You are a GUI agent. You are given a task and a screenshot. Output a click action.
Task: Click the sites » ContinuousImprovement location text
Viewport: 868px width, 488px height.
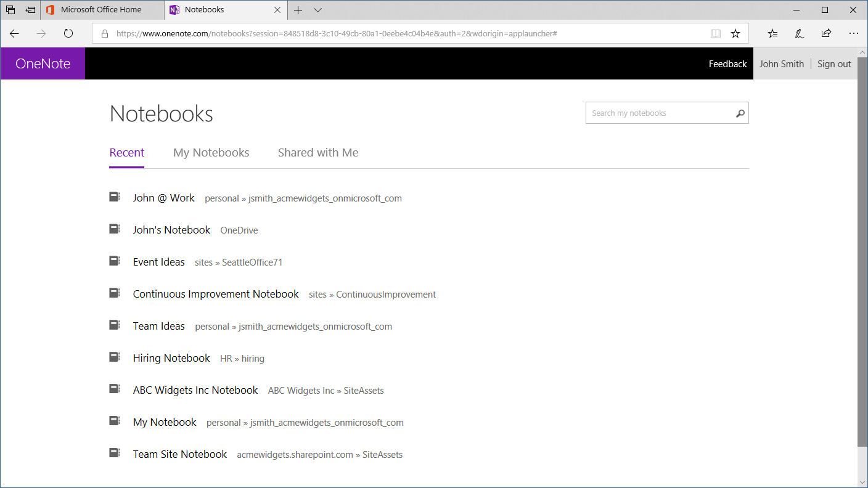pyautogui.click(x=372, y=295)
